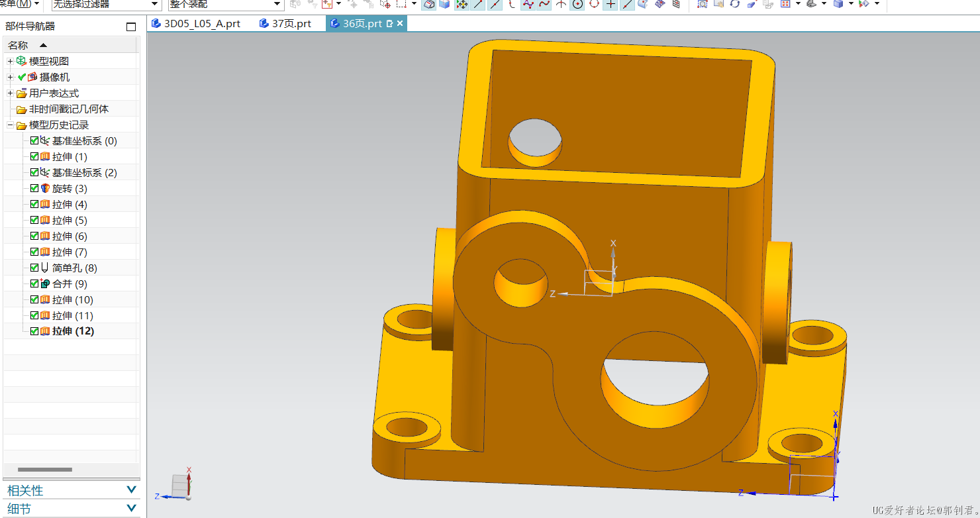The width and height of the screenshot is (980, 518).
Task: Expand the 相关性 panel chevron
Action: click(131, 490)
